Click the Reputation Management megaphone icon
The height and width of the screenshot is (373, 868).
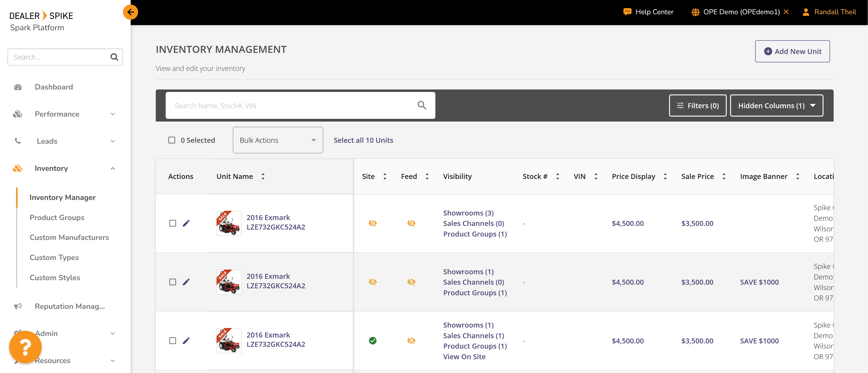[x=18, y=306]
